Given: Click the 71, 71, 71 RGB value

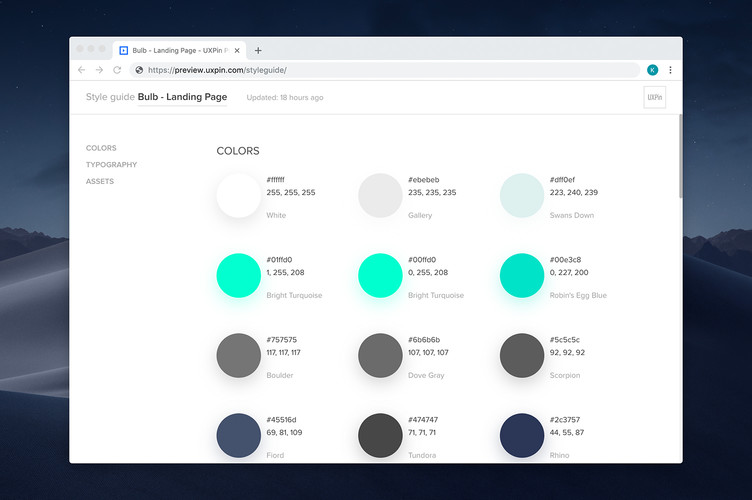Looking at the screenshot, I should (422, 432).
